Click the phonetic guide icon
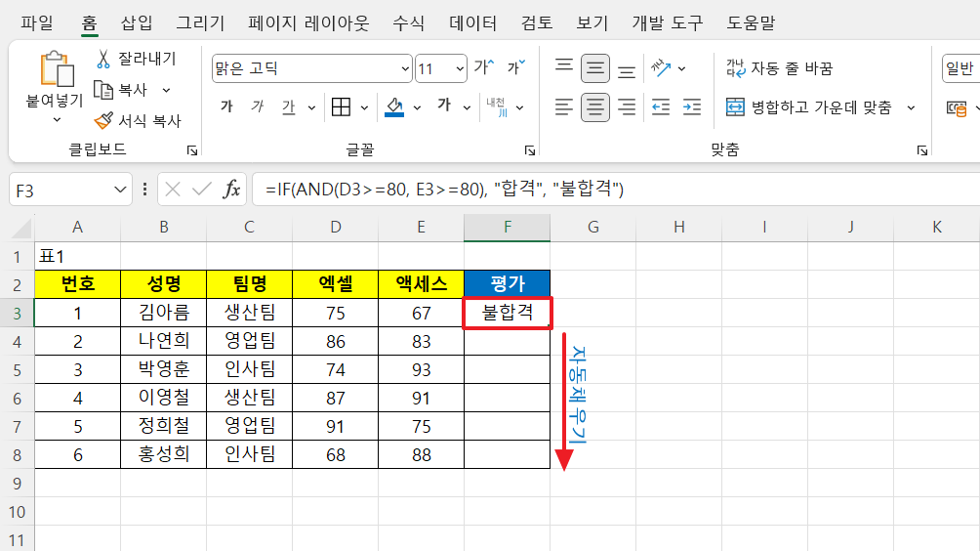The width and height of the screenshot is (980, 551). point(497,106)
